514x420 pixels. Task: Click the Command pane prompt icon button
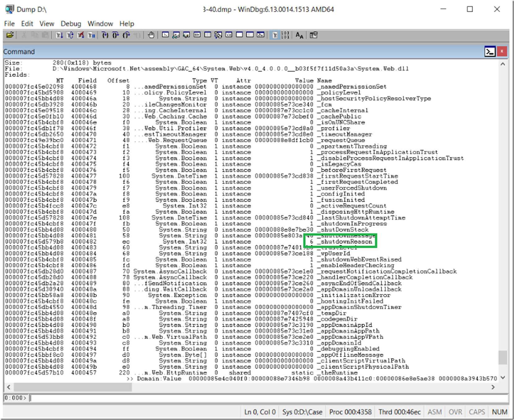[x=490, y=51]
